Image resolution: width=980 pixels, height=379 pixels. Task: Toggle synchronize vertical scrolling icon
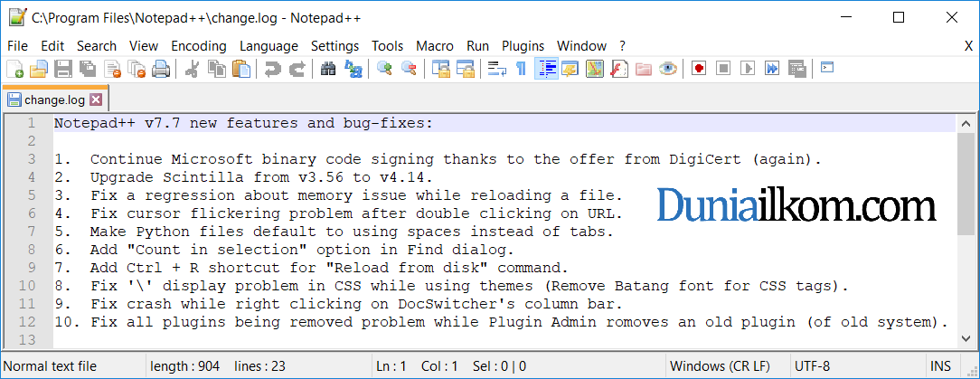pos(440,68)
